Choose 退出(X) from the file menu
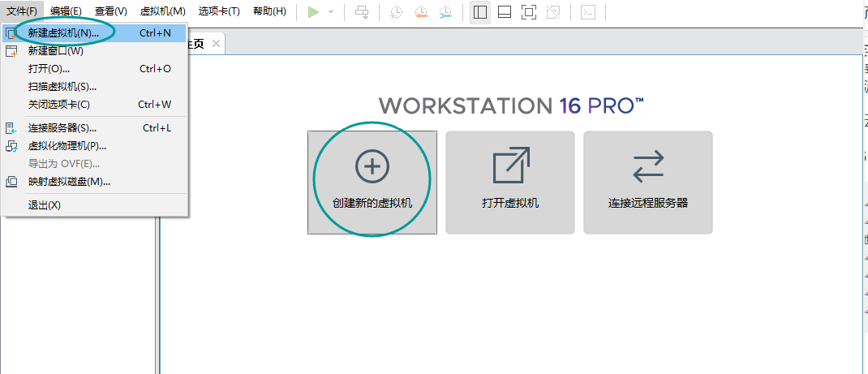The image size is (868, 374). (x=95, y=205)
